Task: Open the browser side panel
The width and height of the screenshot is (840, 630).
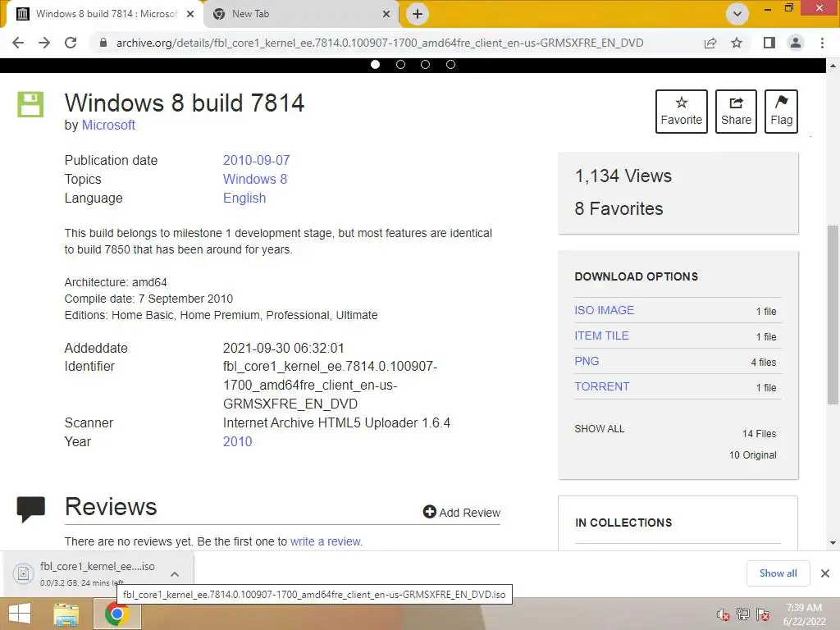Action: 769,43
